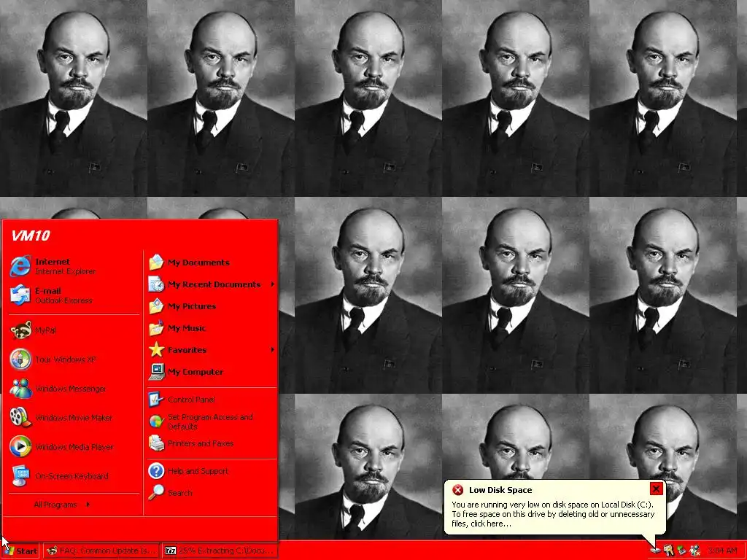
Task: Expand the All Programs list
Action: coord(62,505)
